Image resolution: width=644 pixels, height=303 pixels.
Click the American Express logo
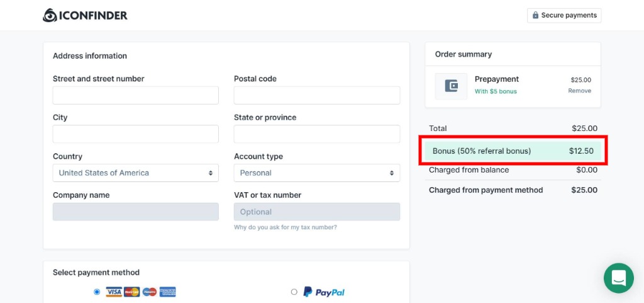(167, 292)
